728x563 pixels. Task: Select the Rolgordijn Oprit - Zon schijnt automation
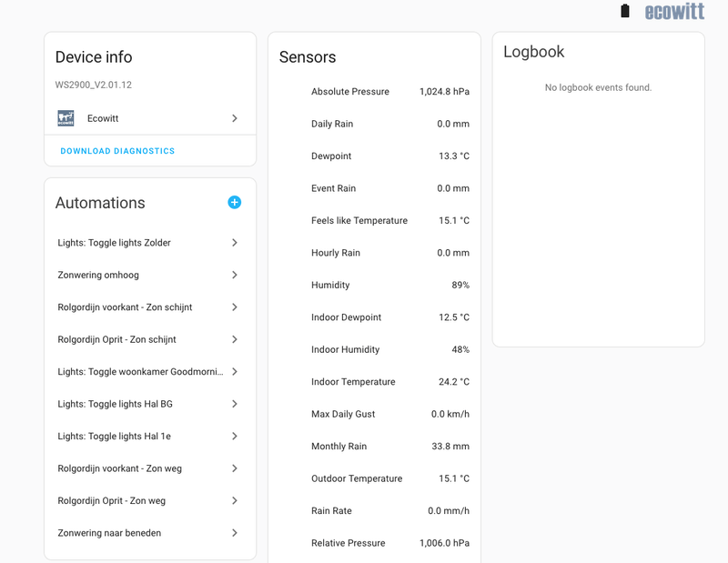pyautogui.click(x=116, y=339)
